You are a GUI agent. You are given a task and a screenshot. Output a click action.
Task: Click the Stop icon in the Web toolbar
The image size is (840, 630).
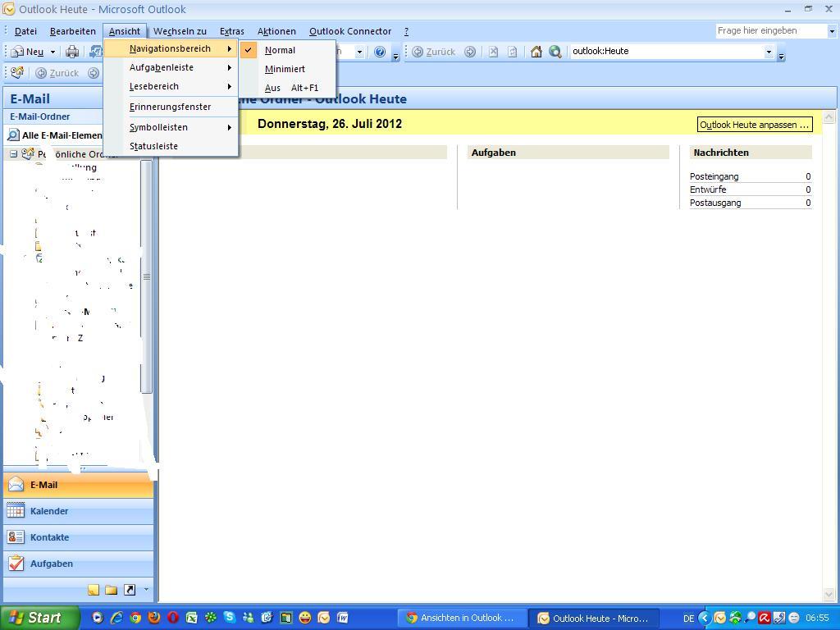click(x=493, y=52)
